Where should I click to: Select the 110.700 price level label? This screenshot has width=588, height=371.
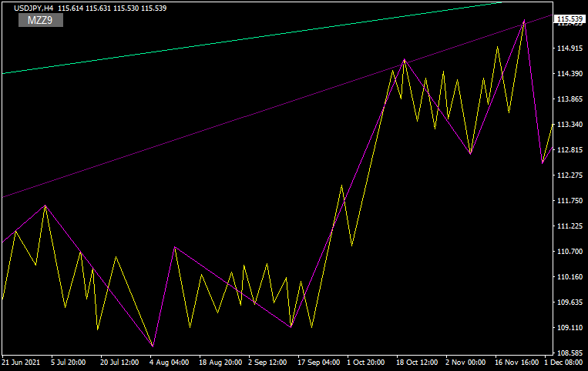570,252
